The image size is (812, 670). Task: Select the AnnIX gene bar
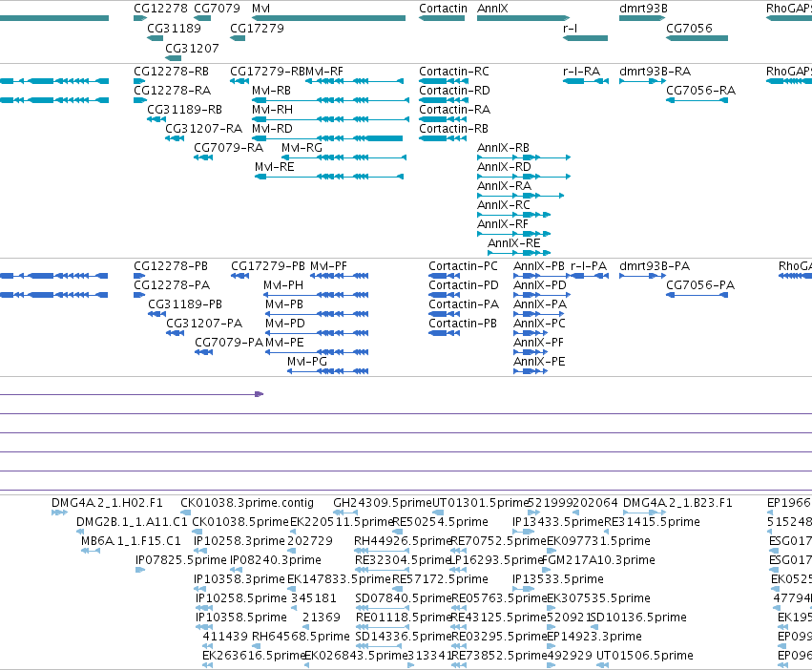click(x=523, y=18)
